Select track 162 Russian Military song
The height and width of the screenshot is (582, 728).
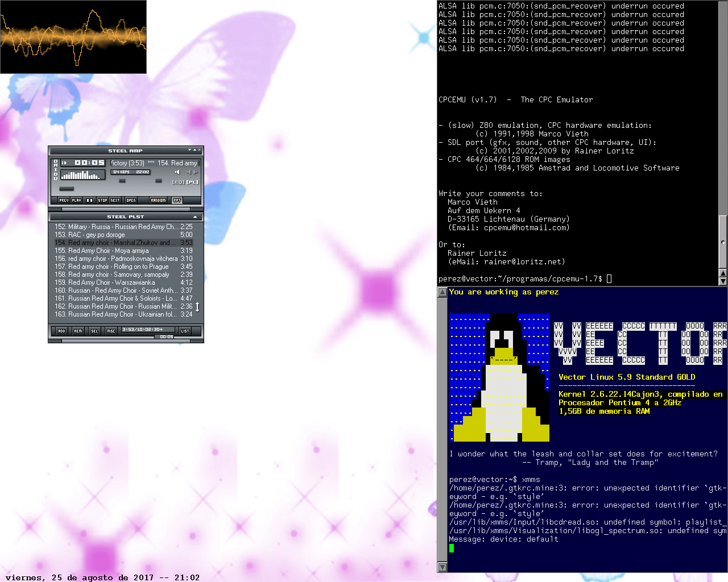coord(123,306)
